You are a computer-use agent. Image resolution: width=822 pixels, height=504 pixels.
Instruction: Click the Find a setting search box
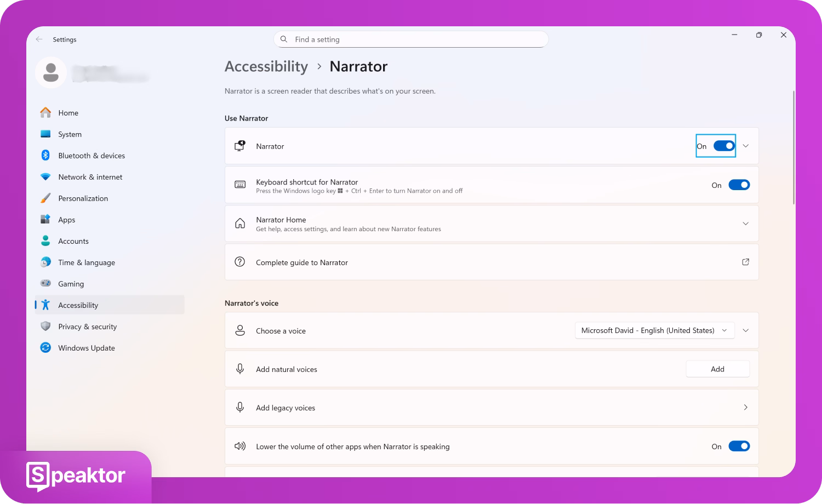click(411, 39)
